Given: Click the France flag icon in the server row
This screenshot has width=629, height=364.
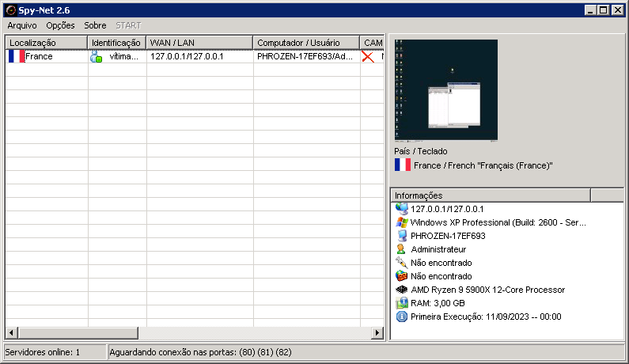Looking at the screenshot, I should point(16,57).
